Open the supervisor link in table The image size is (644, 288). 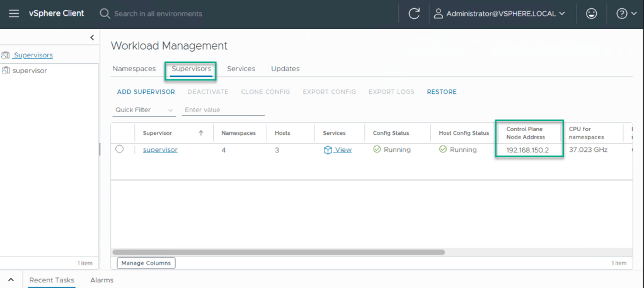coord(160,150)
